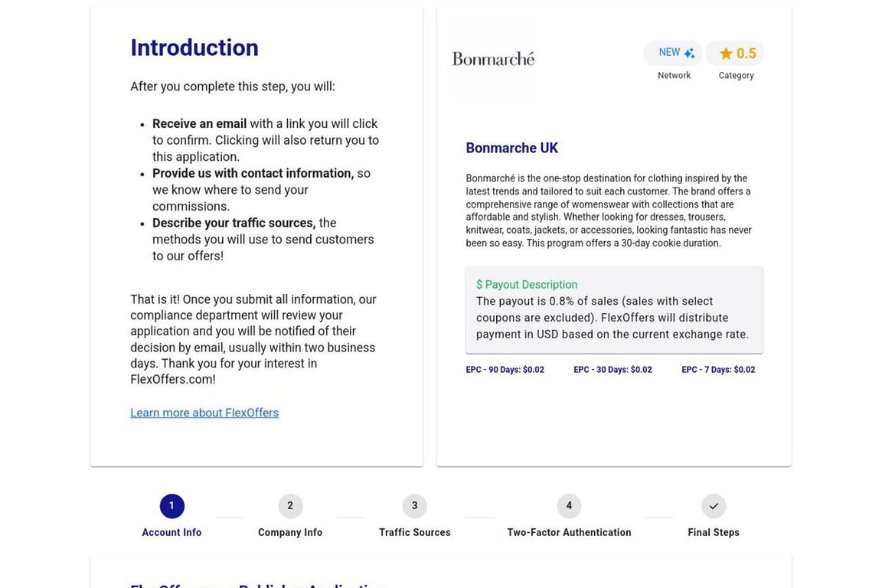
Task: Click the Traffic Sources step label
Action: tap(414, 532)
